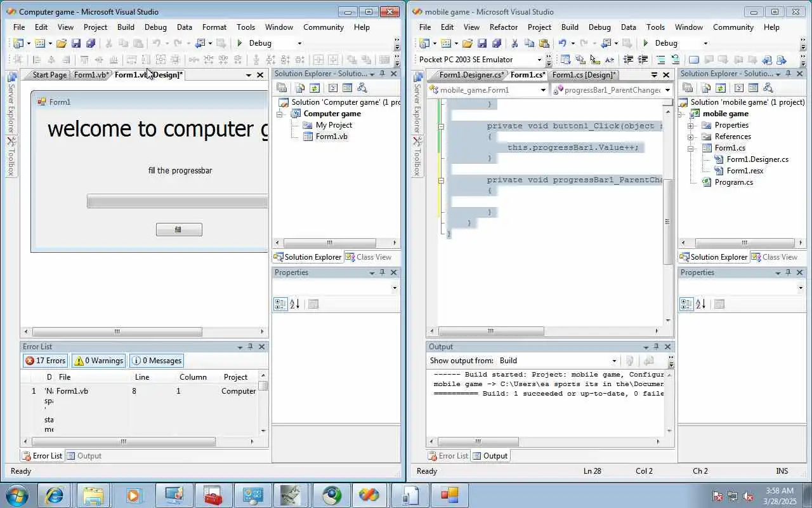This screenshot has width=812, height=508.
Task: Comment out selected lines in mobile game
Action: (x=661, y=60)
